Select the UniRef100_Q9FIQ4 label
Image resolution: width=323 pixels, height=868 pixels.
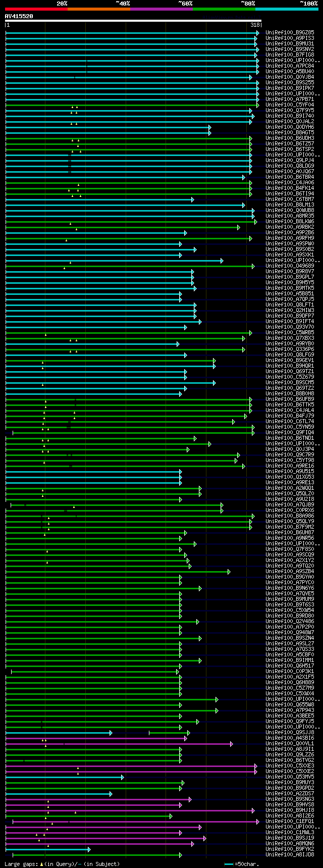(290, 432)
